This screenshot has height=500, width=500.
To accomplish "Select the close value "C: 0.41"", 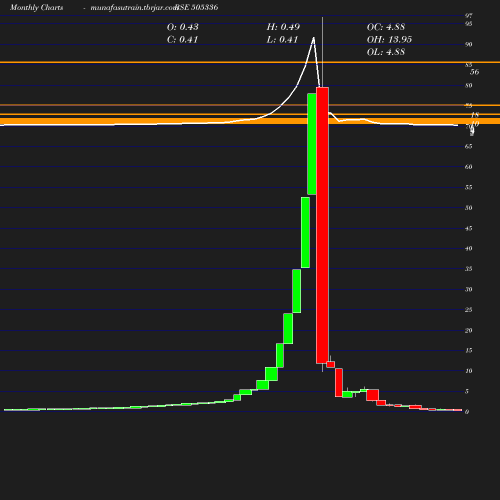I will point(182,39).
